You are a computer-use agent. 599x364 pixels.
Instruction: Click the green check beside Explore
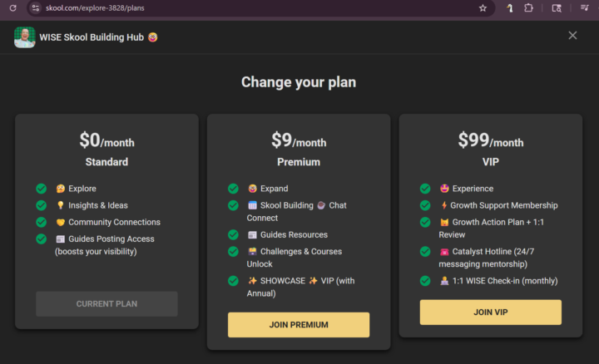click(41, 189)
